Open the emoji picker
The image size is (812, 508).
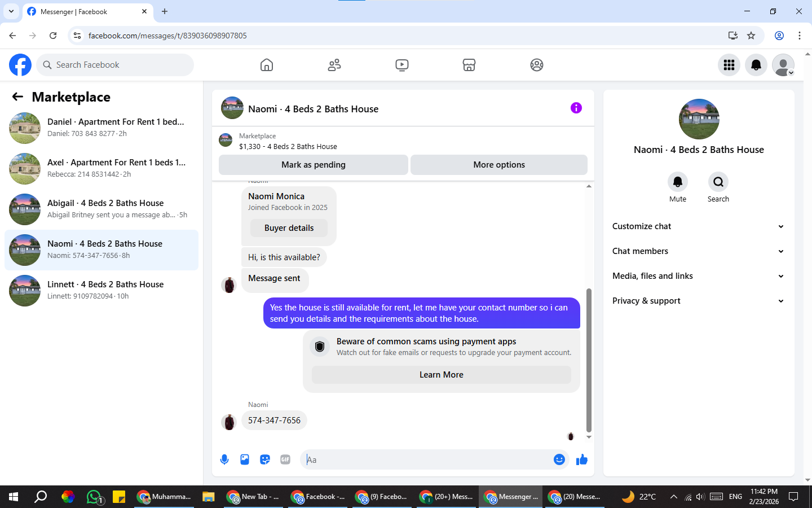[x=559, y=459]
